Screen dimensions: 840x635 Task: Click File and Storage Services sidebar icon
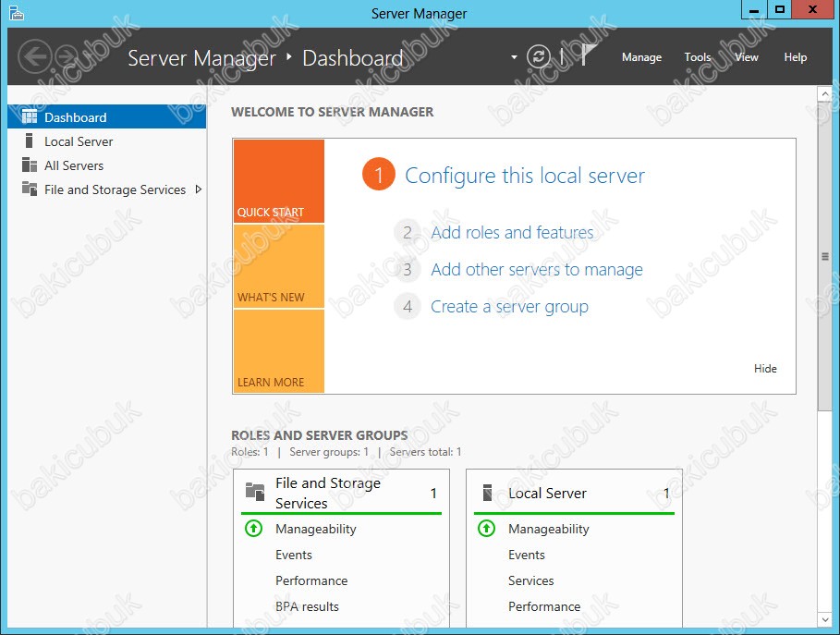coord(29,189)
